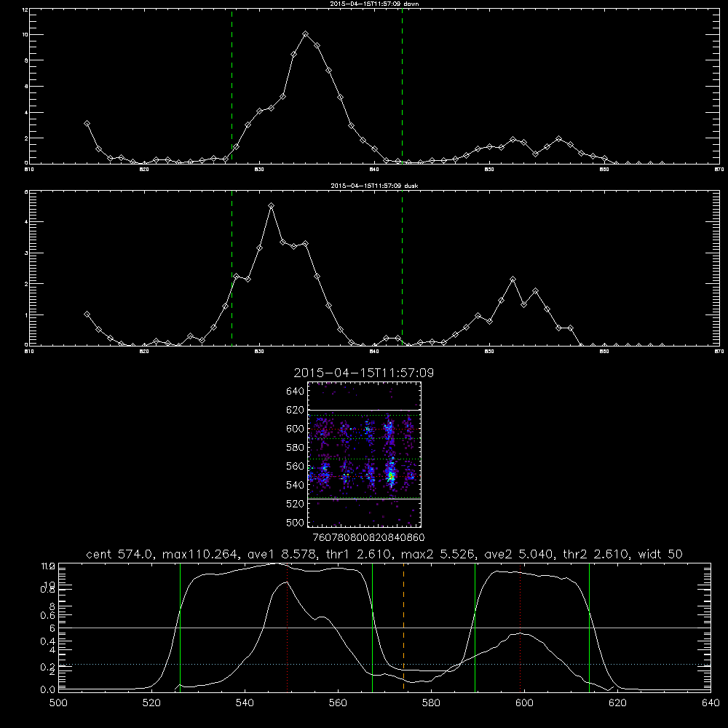Click the green vertical line near 589 in bottom plot
This screenshot has width=728, height=728.
click(475, 626)
